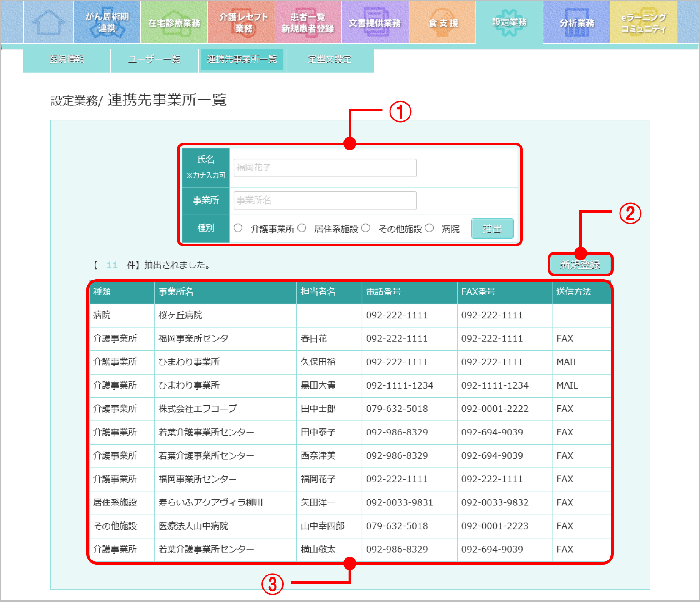Screen dimensions: 700x610
Task: Open eラーニング コミュニティ icon
Action: pyautogui.click(x=643, y=22)
